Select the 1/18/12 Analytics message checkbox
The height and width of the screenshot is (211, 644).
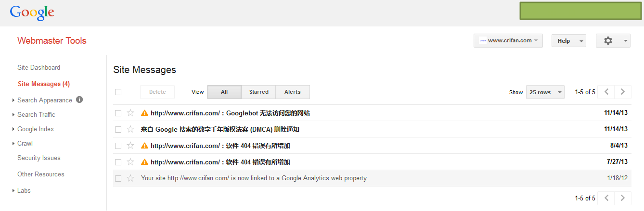click(x=118, y=178)
